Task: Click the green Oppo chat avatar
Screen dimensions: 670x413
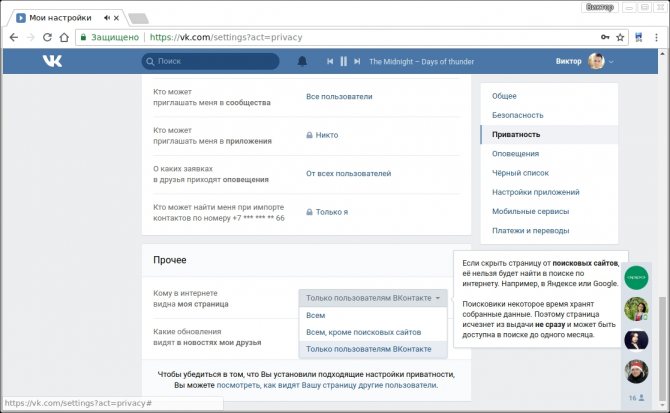Action: coord(636,278)
